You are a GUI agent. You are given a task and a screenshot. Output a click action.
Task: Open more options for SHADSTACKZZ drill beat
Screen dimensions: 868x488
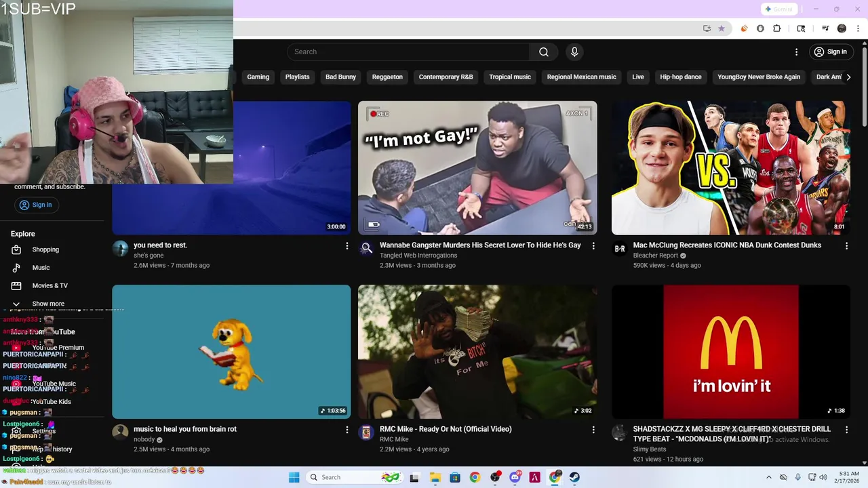pos(846,430)
